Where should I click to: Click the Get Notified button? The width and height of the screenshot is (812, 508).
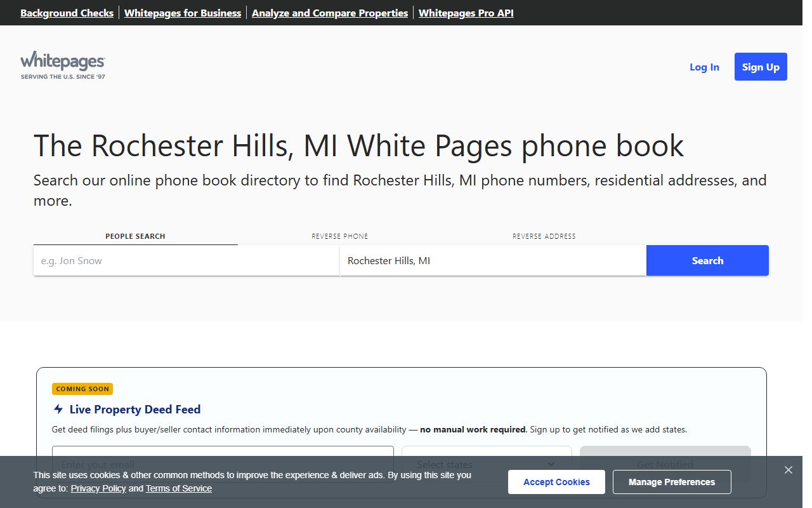(665, 464)
